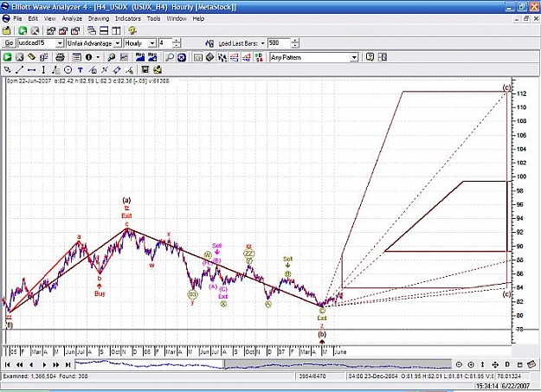Click the play forward playback button
The width and height of the screenshot is (541, 392).
click(x=44, y=364)
